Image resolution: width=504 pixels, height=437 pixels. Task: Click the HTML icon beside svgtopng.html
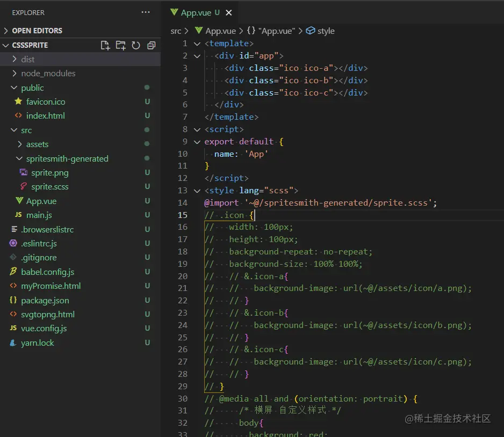(x=13, y=314)
